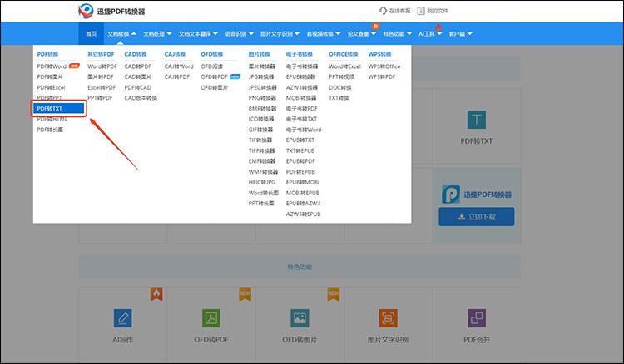Open the OFD转图片 picture icon card
Viewport: 624px width, 364px height.
pyautogui.click(x=300, y=318)
